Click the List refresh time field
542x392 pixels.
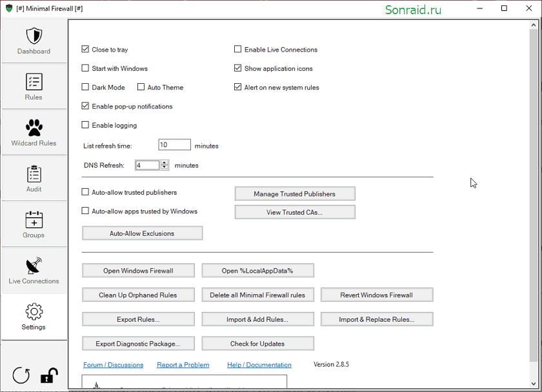pyautogui.click(x=174, y=144)
